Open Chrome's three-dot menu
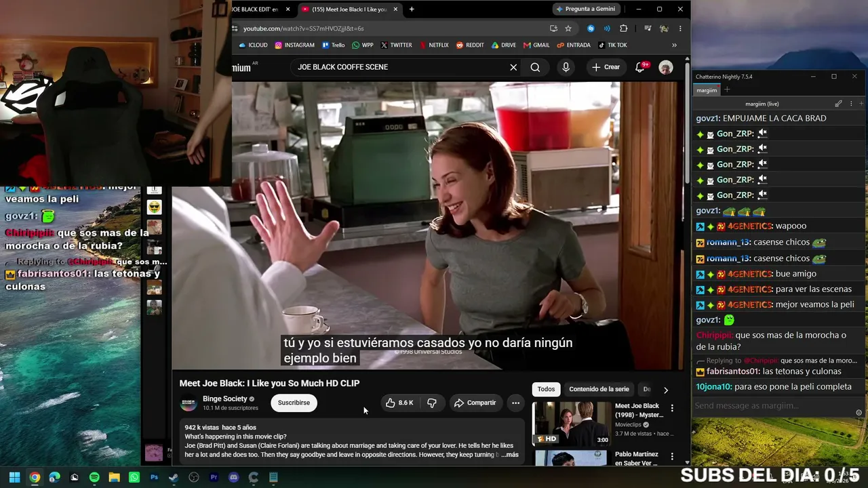The height and width of the screenshot is (488, 868). click(680, 28)
